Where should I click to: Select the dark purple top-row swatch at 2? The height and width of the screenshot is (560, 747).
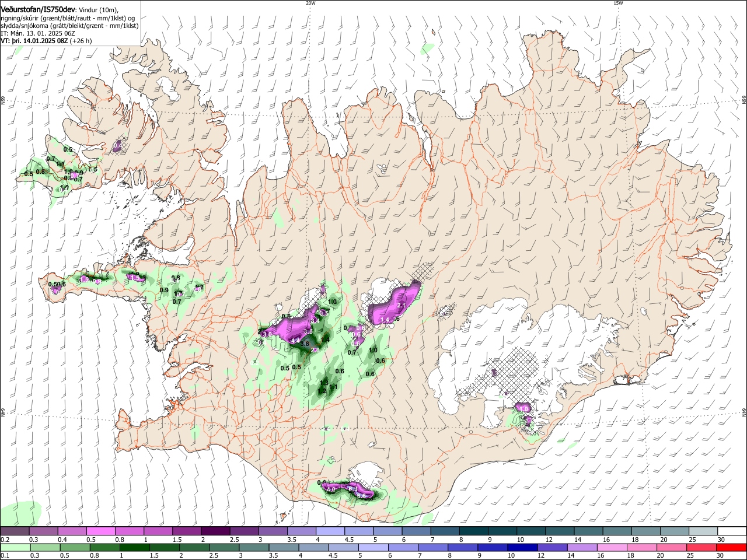pyautogui.click(x=215, y=531)
